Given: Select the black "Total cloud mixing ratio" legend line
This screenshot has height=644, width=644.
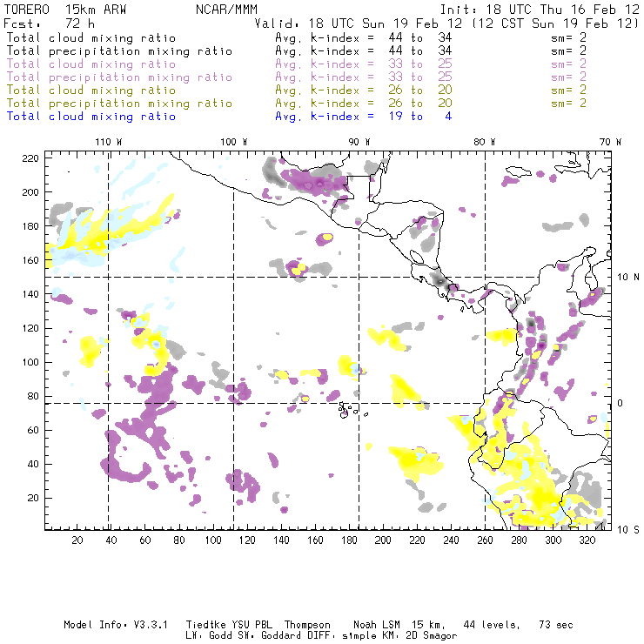Looking at the screenshot, I should pyautogui.click(x=91, y=37).
